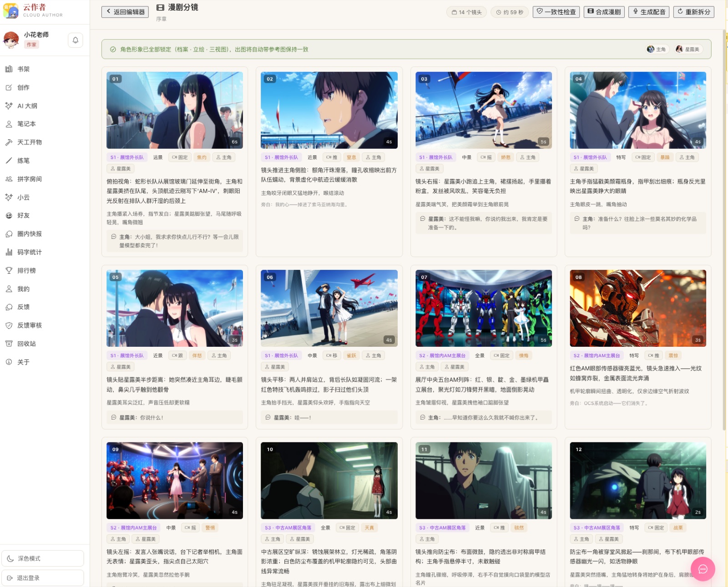Viewport: 728px width, 587px height.
Task: Open 笔记本 sidebar icon
Action: [x=9, y=124]
